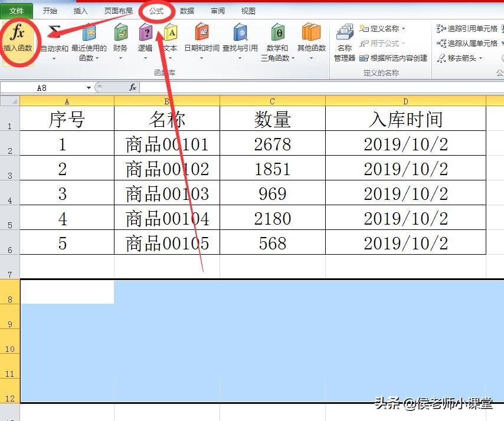The width and height of the screenshot is (504, 421).
Task: Click into the formula bar input
Action: point(322,87)
